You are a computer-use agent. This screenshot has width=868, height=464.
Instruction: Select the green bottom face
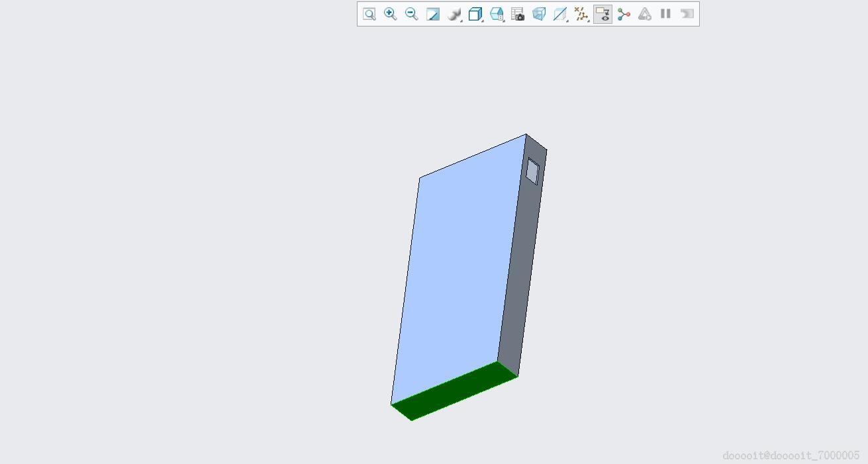click(454, 391)
